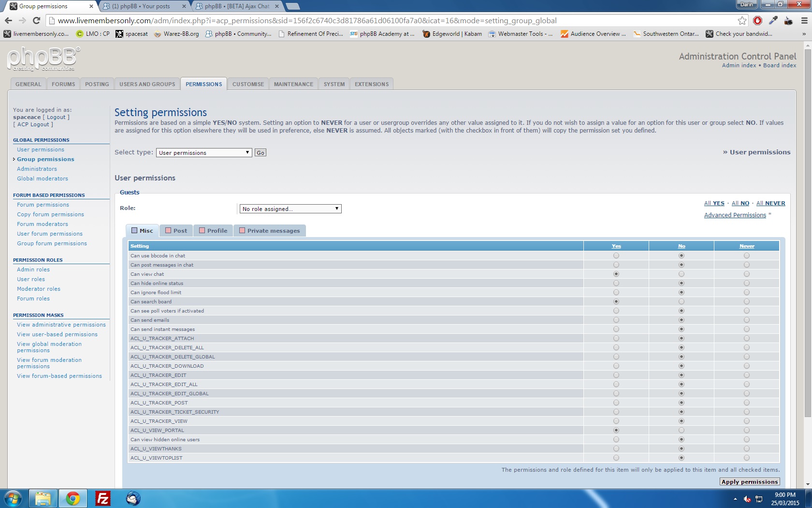Click the Go button

coord(261,152)
